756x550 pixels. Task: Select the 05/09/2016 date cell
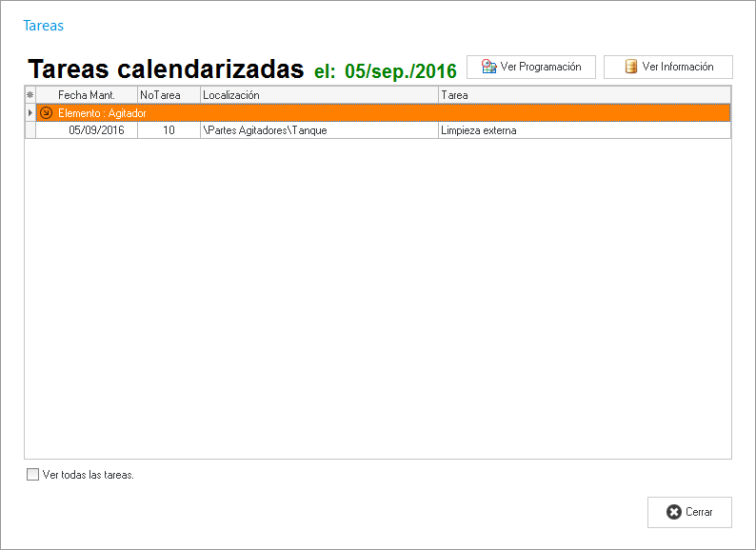click(x=96, y=130)
